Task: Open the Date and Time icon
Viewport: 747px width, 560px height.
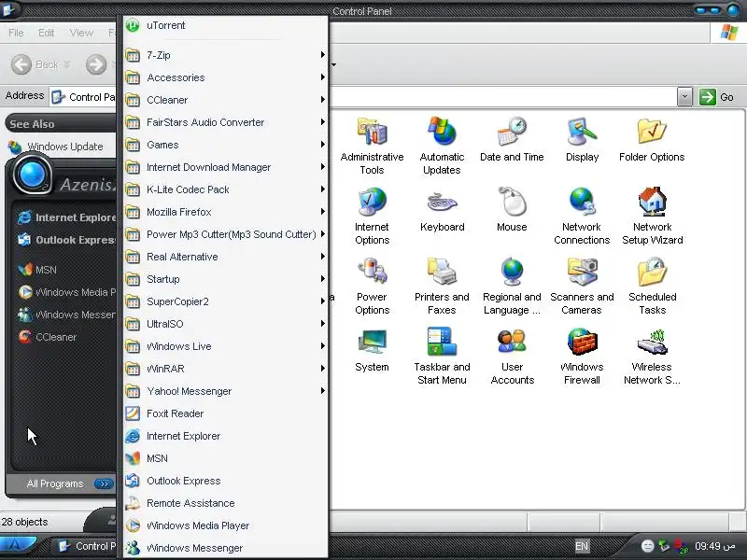Action: pyautogui.click(x=512, y=139)
